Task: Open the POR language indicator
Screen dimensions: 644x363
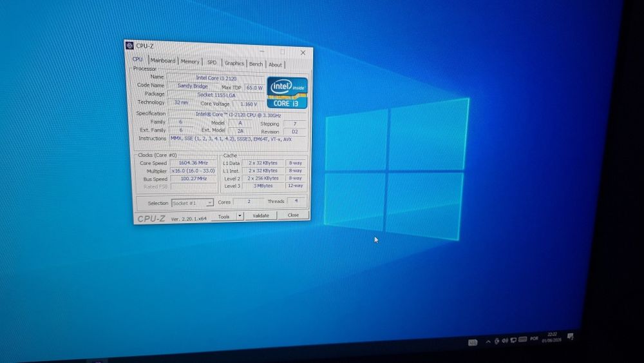Action: tap(534, 338)
